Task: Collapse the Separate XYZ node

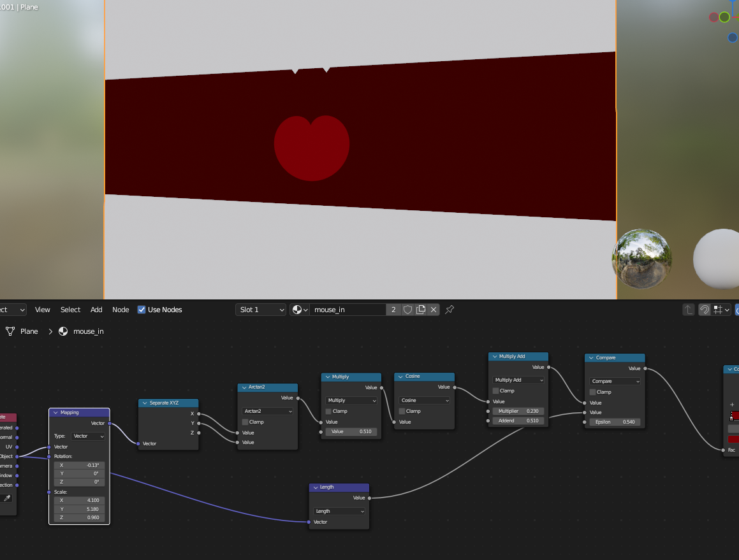Action: click(144, 403)
